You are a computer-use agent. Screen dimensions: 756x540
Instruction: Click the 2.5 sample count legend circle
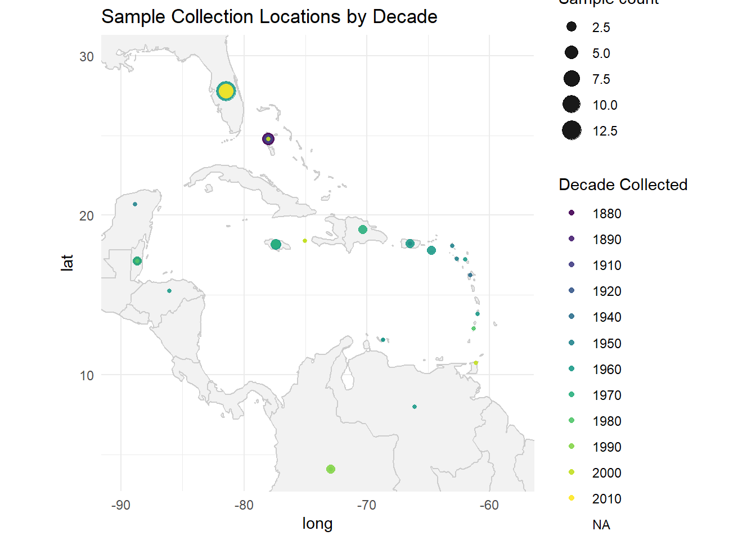click(x=571, y=26)
